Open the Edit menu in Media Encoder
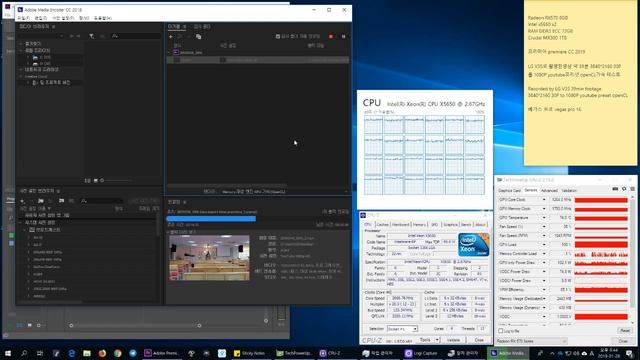Image resolution: width=640 pixels, height=360 pixels. tap(40, 18)
